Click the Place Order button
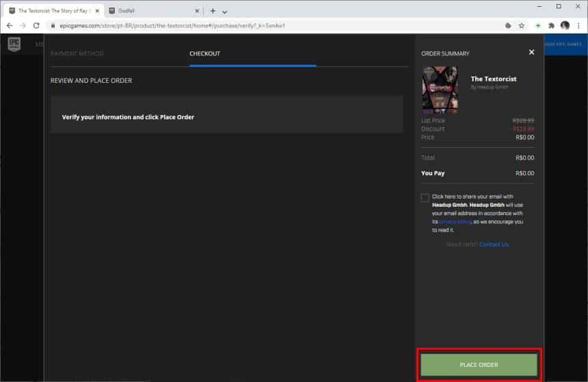Viewport: 588px width, 382px height. [x=479, y=365]
